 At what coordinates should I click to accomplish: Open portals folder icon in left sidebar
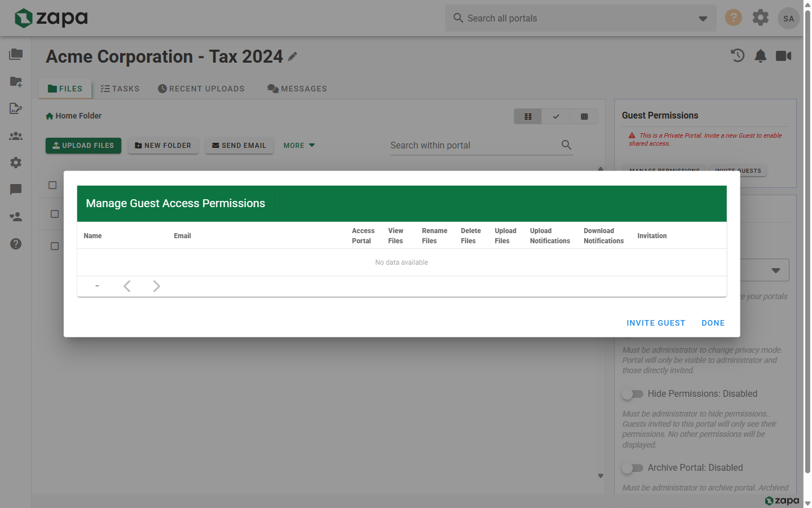coord(16,54)
